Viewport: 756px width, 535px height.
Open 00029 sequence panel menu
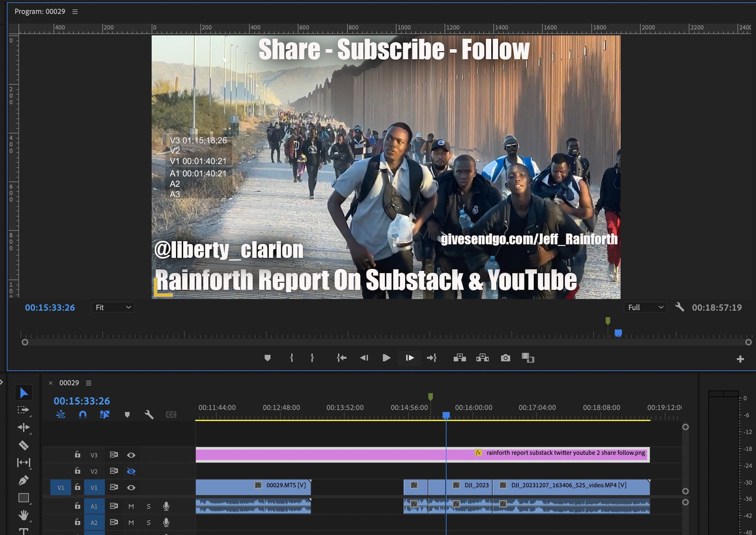[x=89, y=383]
